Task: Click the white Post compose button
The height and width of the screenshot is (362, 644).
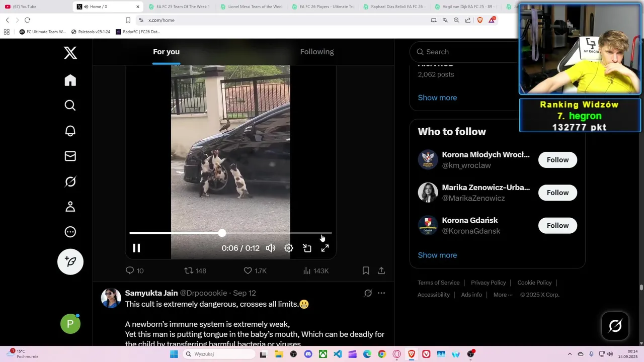Action: 70,261
